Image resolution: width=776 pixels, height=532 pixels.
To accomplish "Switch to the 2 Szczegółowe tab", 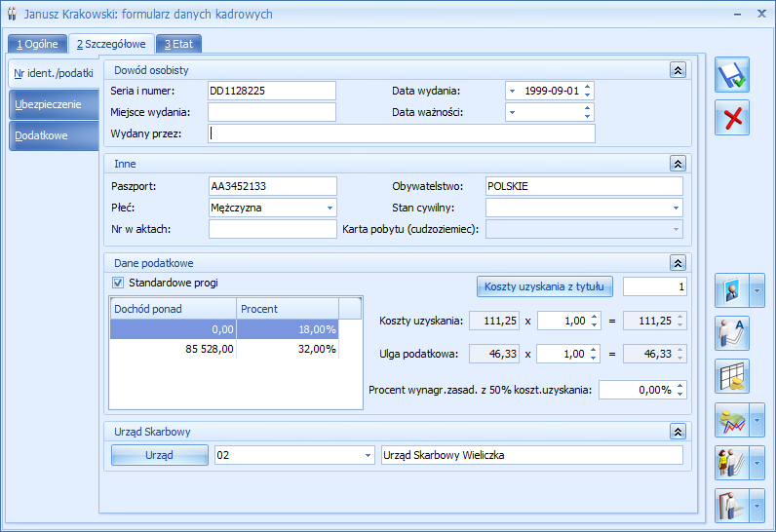I will click(x=111, y=44).
